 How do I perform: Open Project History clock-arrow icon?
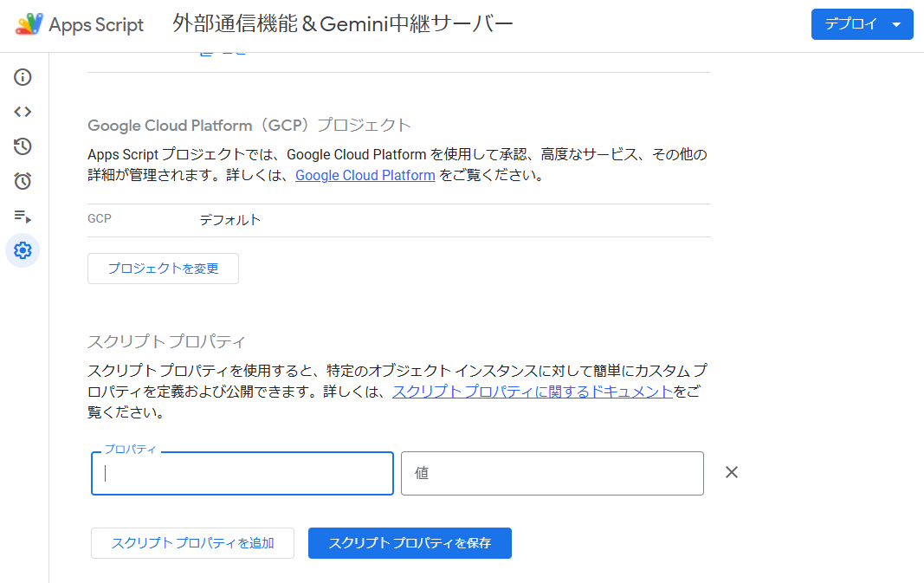[x=23, y=146]
